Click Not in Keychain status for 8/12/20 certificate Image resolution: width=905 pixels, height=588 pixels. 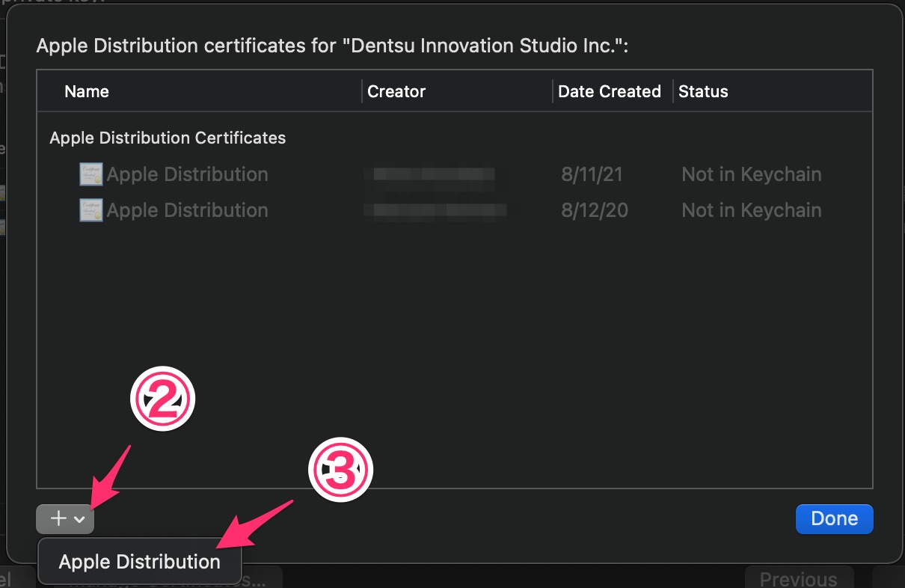pos(752,210)
